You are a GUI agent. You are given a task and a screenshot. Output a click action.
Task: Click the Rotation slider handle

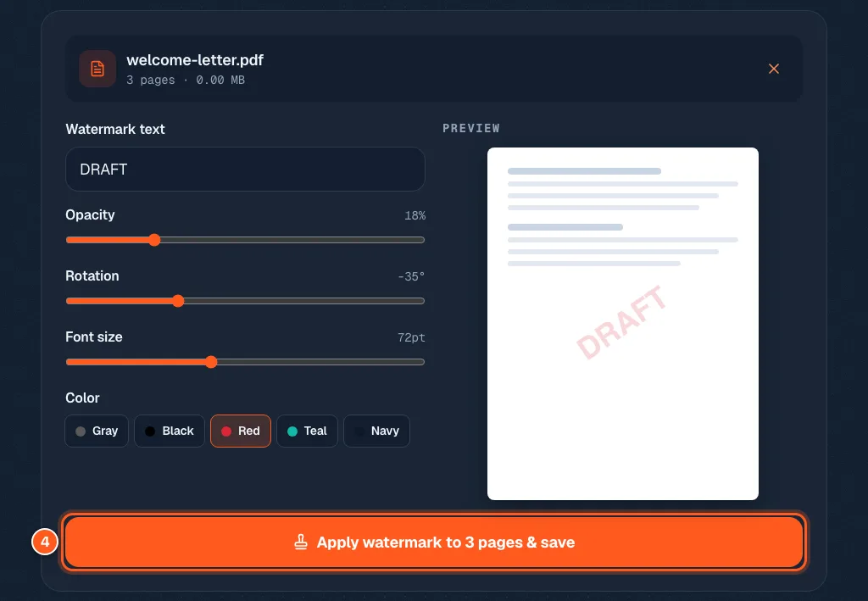tap(178, 301)
